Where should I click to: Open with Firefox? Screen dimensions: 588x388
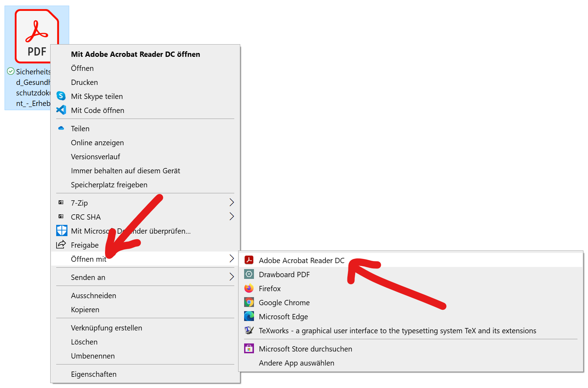pos(411,288)
